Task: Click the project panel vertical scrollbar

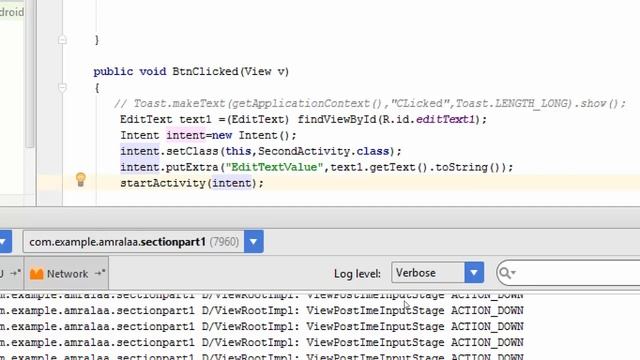Action: pos(30,73)
